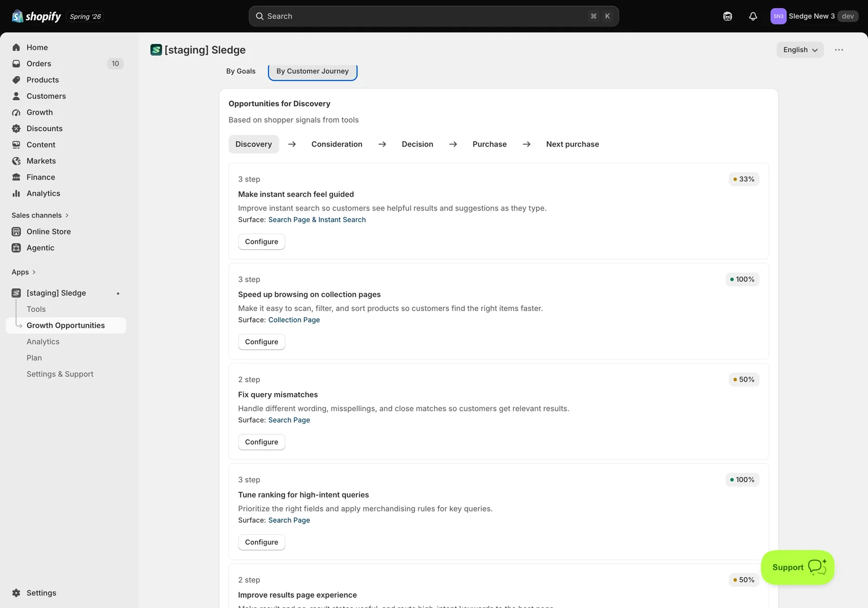868x608 pixels.
Task: Click the Customers person icon
Action: (x=16, y=96)
